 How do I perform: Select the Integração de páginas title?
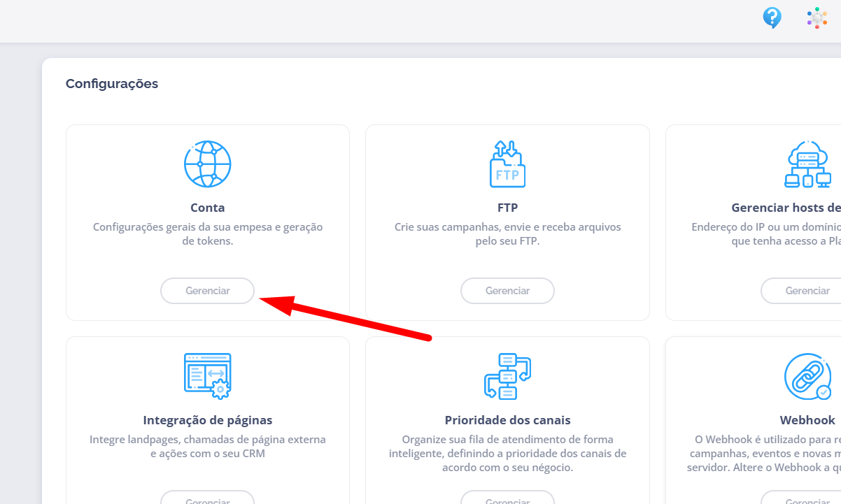[208, 420]
